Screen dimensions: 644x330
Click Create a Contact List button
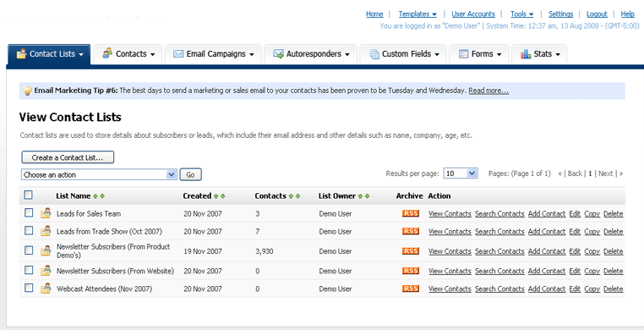(x=68, y=157)
